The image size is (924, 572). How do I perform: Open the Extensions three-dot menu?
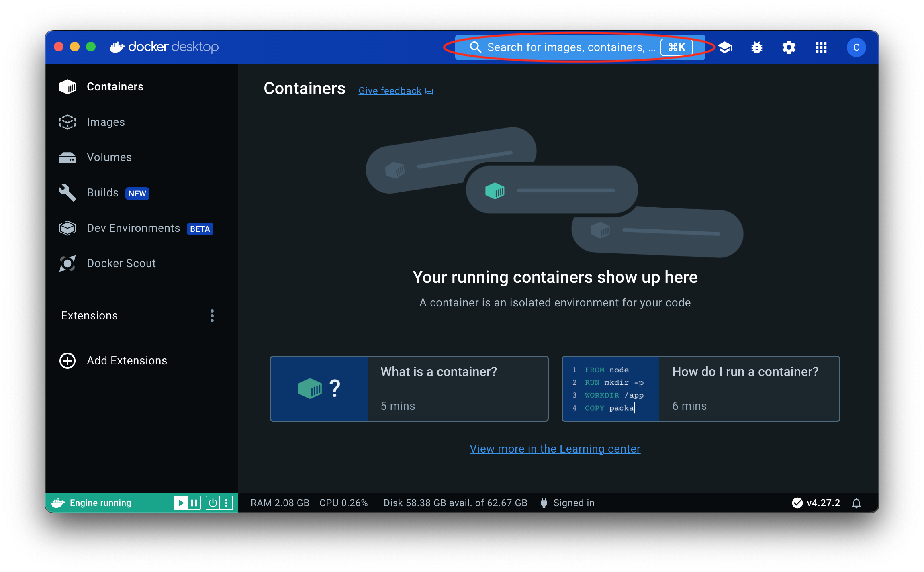coord(212,316)
